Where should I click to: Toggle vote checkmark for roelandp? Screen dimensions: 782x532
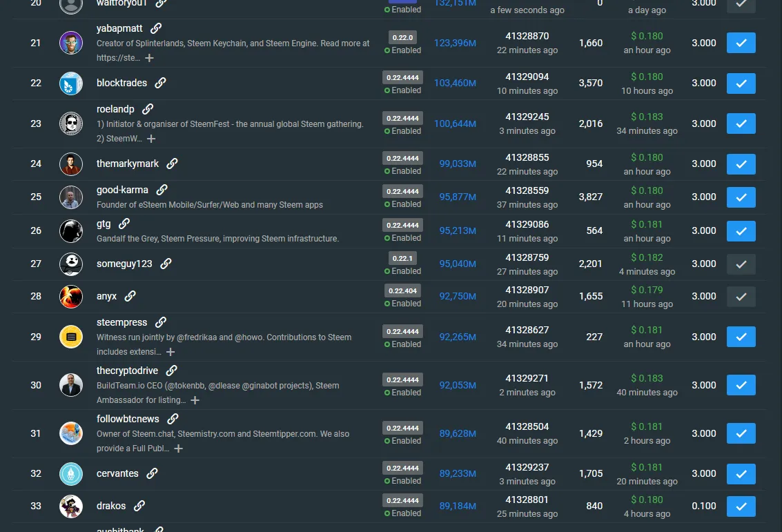741,124
